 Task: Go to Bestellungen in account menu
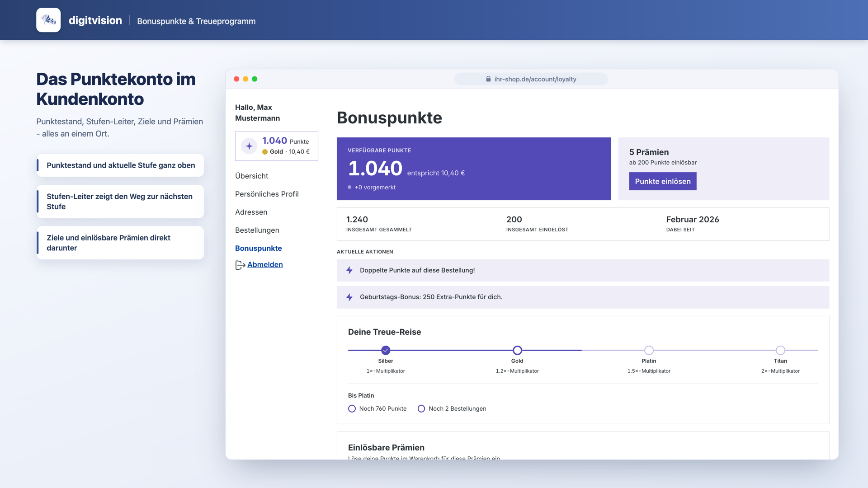pyautogui.click(x=257, y=230)
